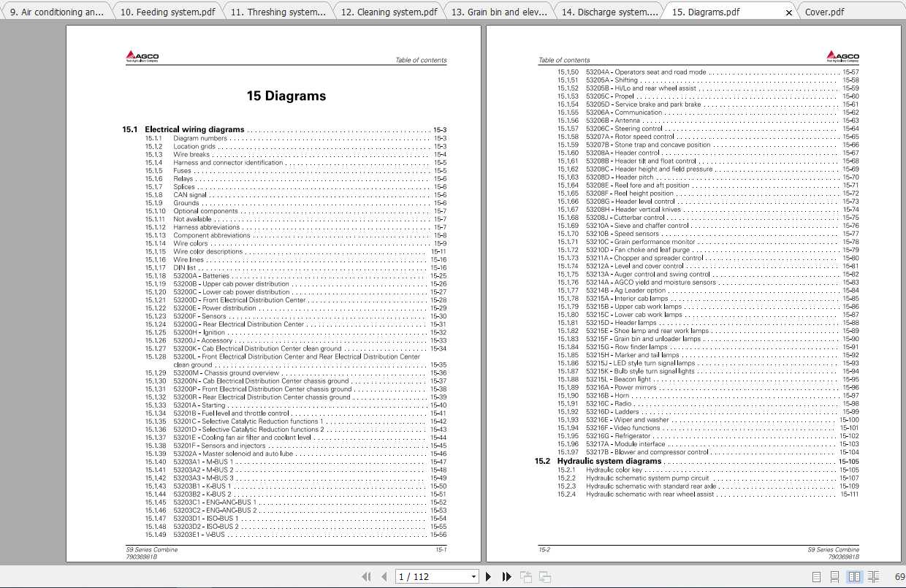Go to 53205A - Shifting entry
The width and height of the screenshot is (906, 588).
pyautogui.click(x=612, y=80)
